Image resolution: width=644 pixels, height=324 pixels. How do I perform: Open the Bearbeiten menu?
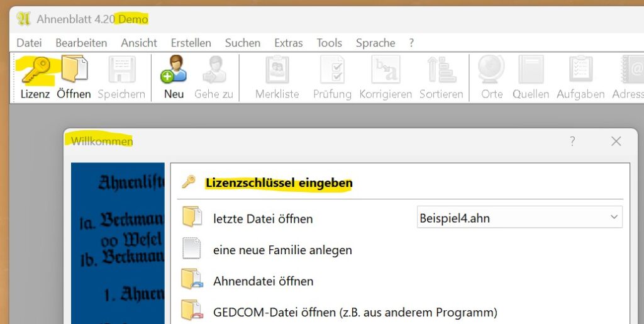coord(81,43)
